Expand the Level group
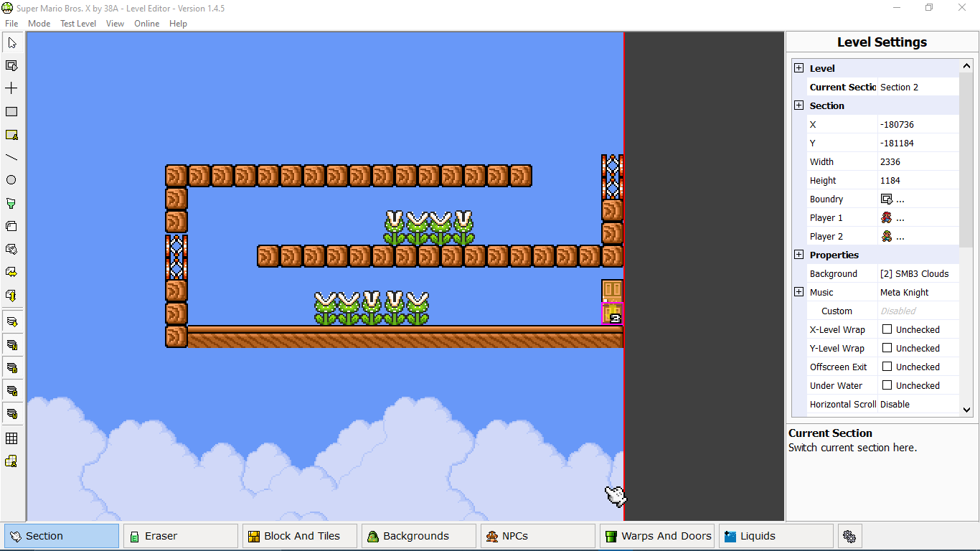This screenshot has width=980, height=551. point(798,68)
